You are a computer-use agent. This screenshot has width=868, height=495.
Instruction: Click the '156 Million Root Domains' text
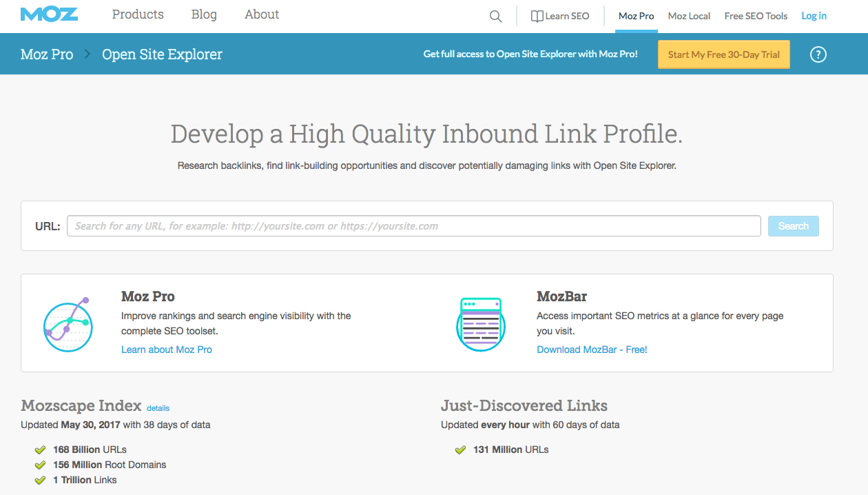tap(110, 465)
